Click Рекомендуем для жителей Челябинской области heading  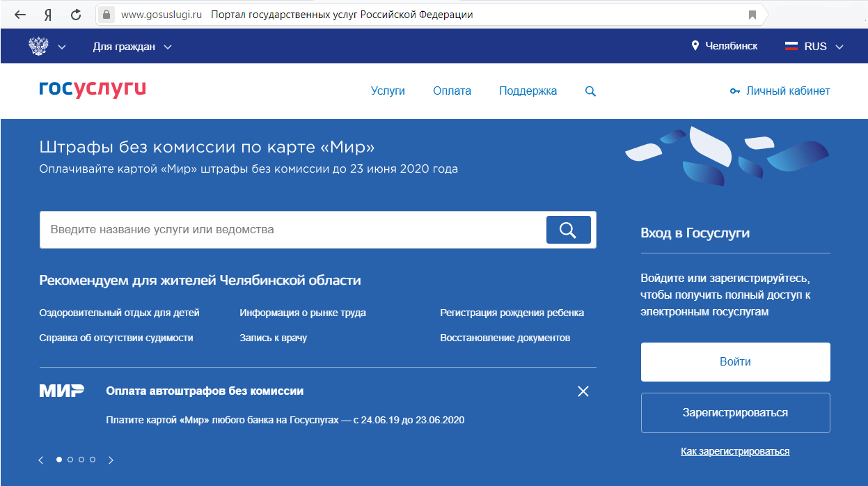coord(200,281)
